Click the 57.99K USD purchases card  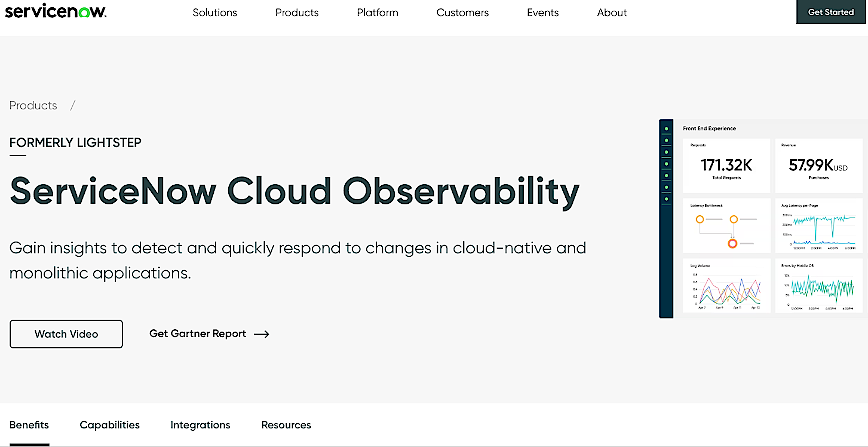point(818,165)
